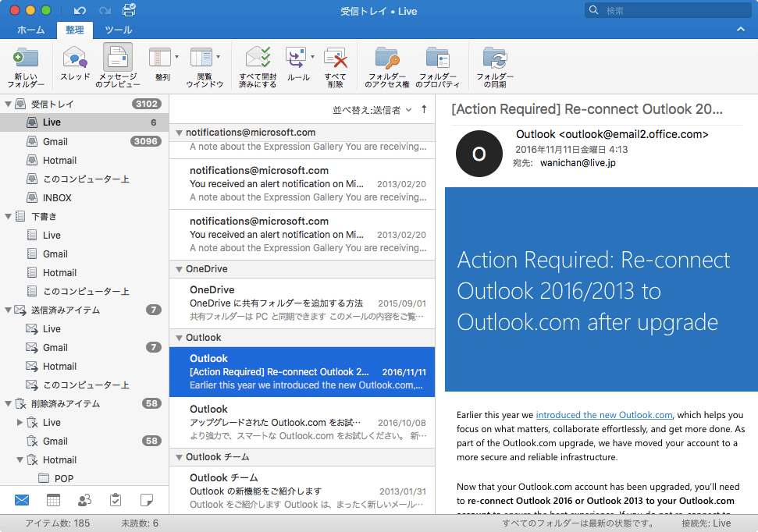
Task: Select Gmail under 送信済みアイテム
Action: click(84, 347)
